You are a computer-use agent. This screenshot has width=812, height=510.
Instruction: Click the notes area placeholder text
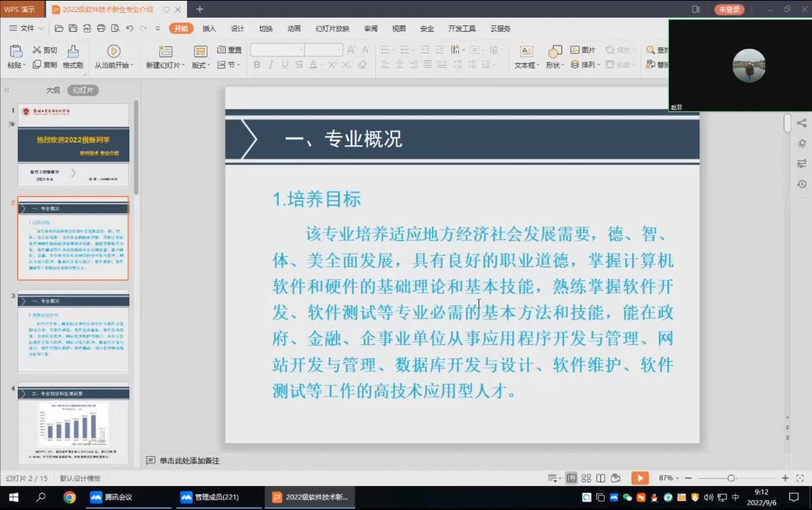189,460
